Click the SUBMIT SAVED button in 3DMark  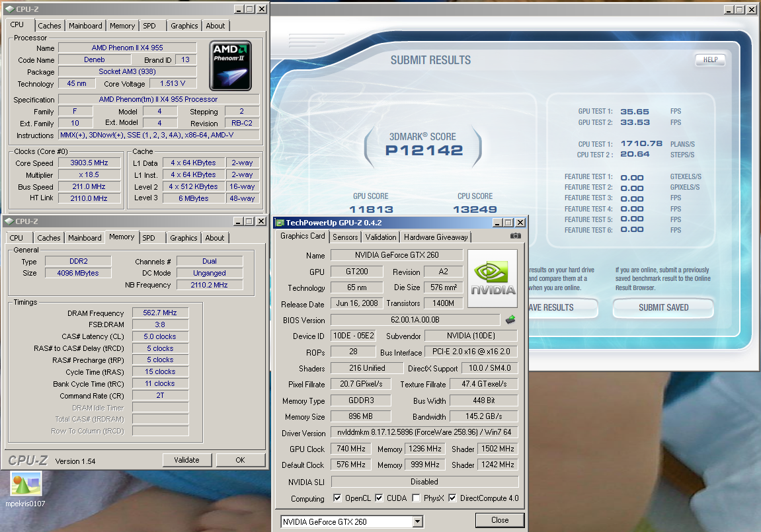pos(663,307)
